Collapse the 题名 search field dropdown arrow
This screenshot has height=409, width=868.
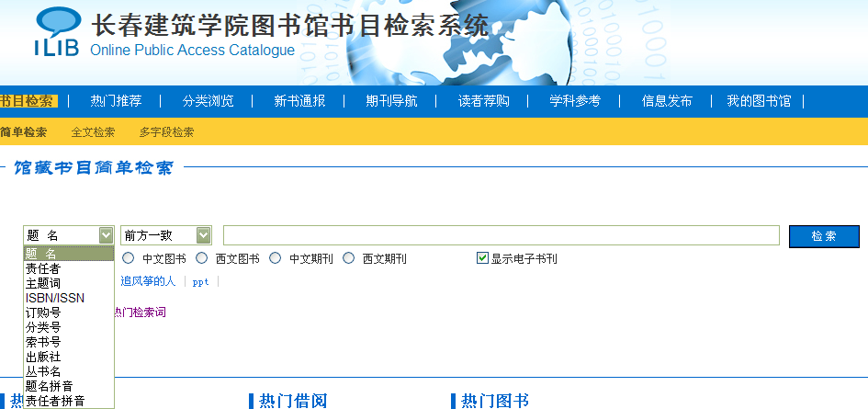point(106,235)
